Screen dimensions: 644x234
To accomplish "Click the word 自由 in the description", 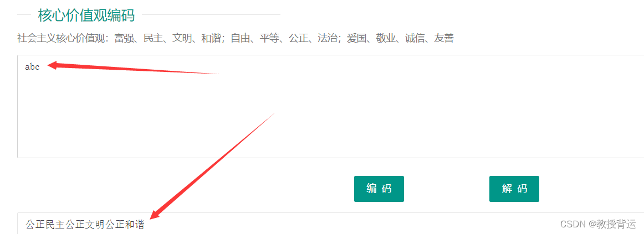I will (x=241, y=39).
